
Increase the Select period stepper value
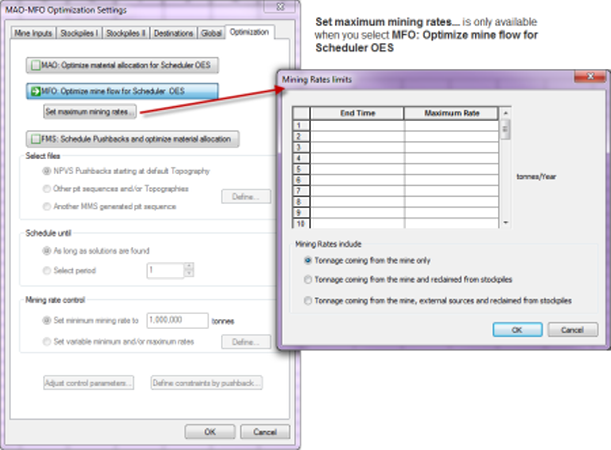point(188,266)
